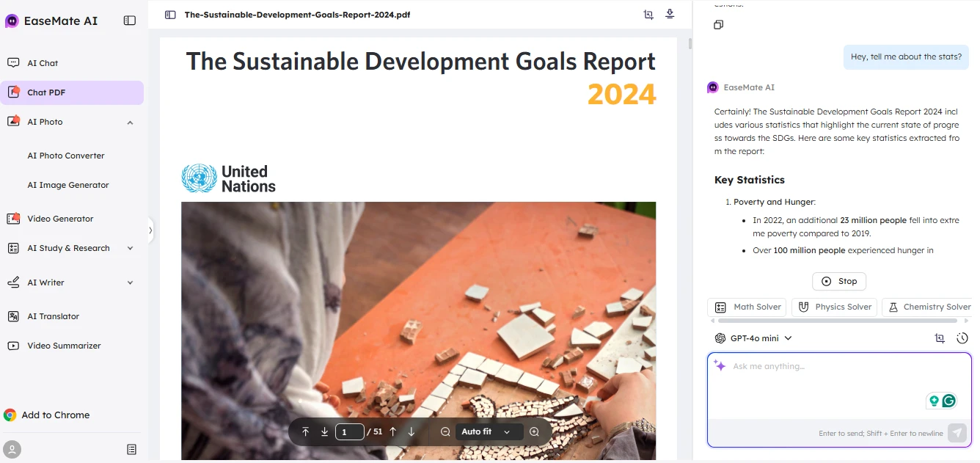This screenshot has height=463, width=980.
Task: Click the Key Statistics heading
Action: (x=750, y=180)
